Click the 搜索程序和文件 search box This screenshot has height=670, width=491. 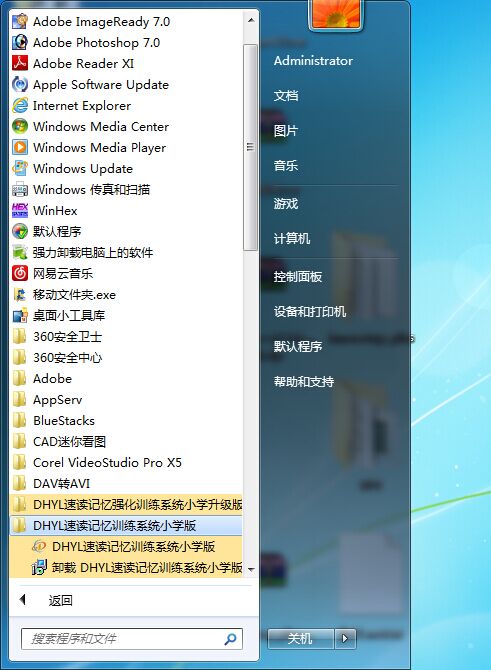pos(132,639)
